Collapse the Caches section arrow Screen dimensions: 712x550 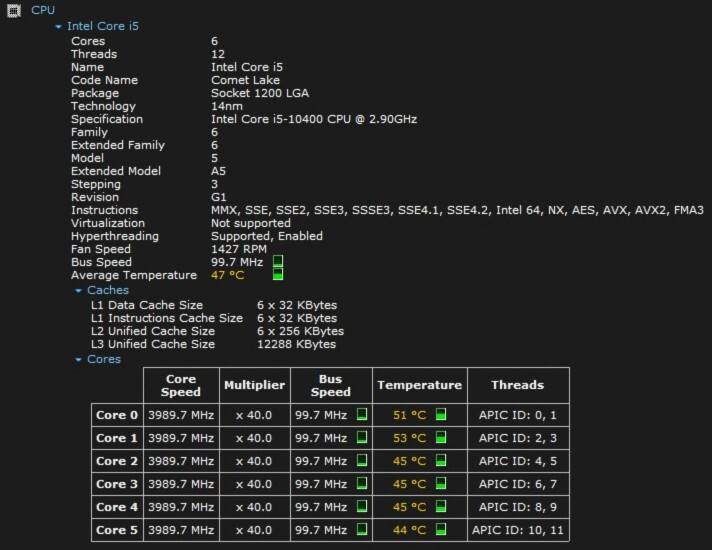pyautogui.click(x=78, y=291)
